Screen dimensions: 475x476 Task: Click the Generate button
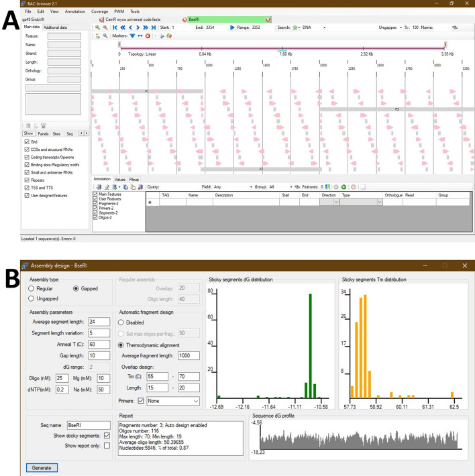pyautogui.click(x=42, y=467)
